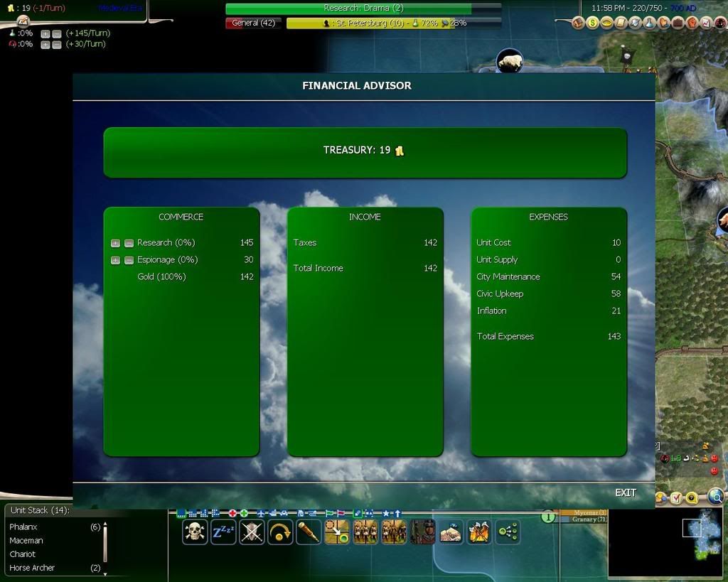Open the Domestic Advisor house icon
The image size is (728, 582).
pos(578,22)
